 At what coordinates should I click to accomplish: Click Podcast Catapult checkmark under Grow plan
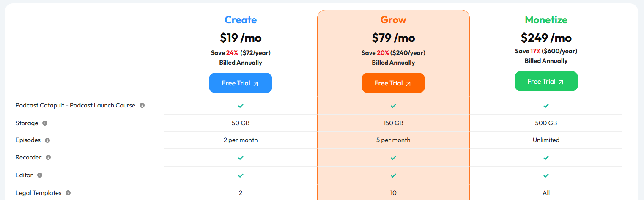click(393, 105)
